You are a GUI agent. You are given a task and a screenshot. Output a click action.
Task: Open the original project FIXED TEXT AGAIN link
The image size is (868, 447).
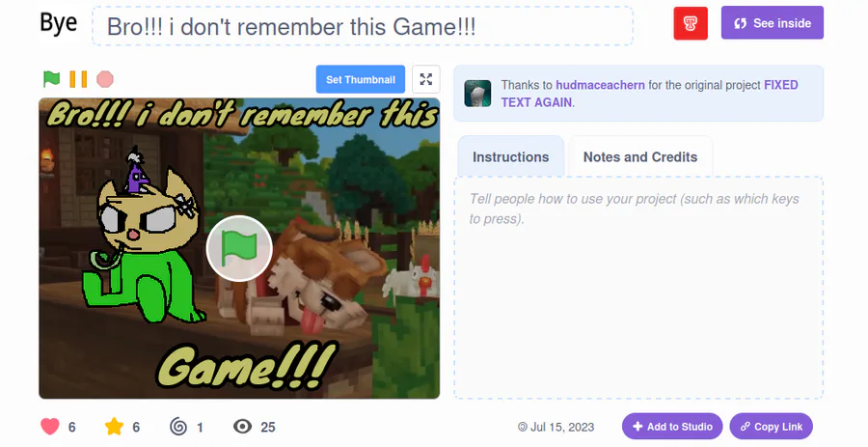pyautogui.click(x=649, y=94)
